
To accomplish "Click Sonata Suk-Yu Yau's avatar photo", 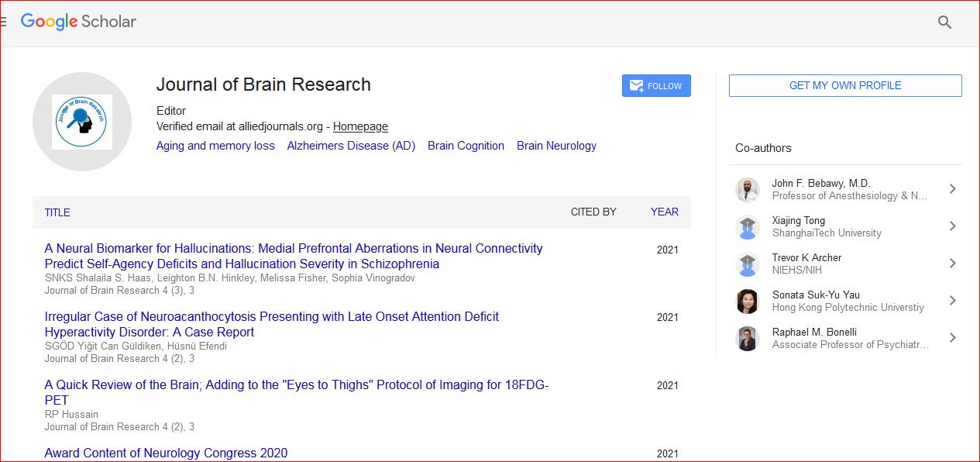I will point(748,301).
